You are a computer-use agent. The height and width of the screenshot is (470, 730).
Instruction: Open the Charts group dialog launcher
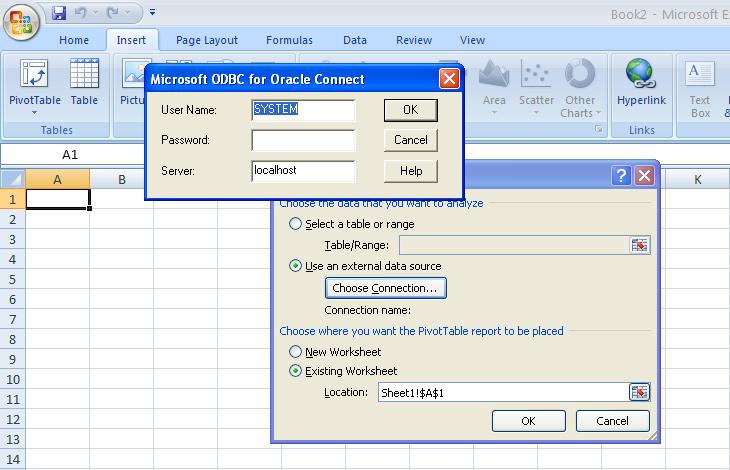tap(599, 130)
